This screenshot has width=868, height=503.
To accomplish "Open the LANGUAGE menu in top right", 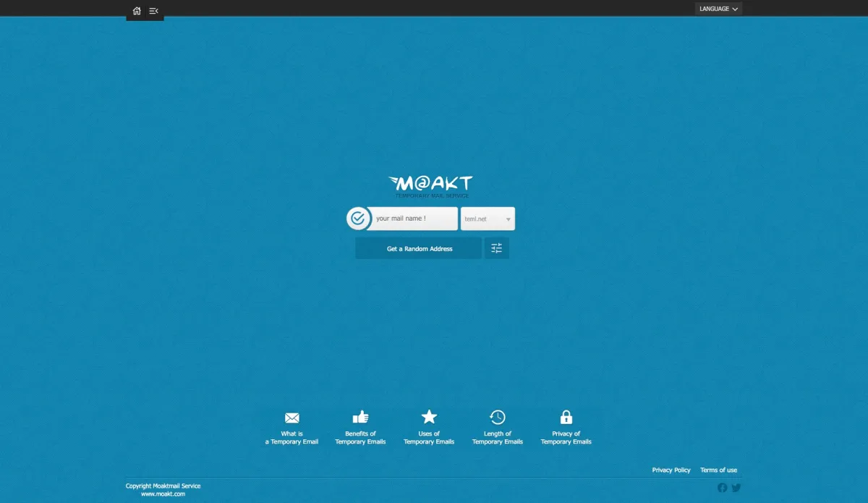I will click(x=718, y=8).
